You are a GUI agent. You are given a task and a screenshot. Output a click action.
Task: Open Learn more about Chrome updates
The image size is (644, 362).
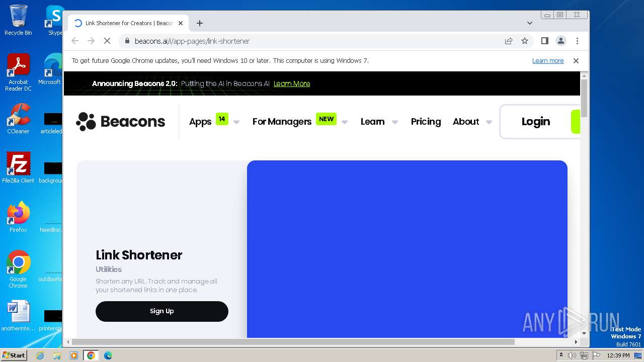tap(548, 61)
